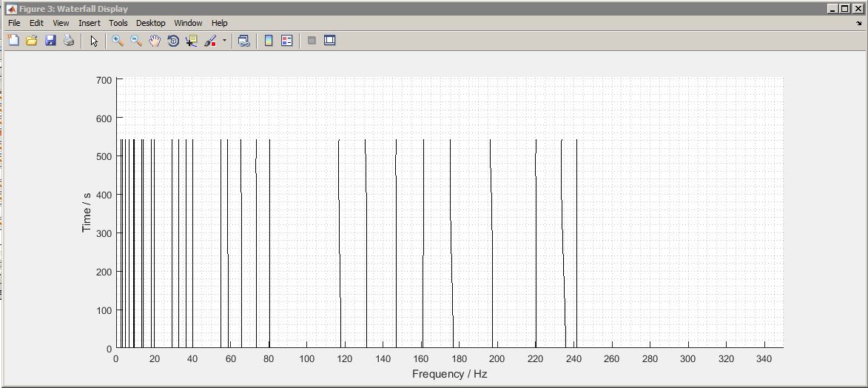Open the Tools menu
868x388 pixels.
[x=118, y=23]
